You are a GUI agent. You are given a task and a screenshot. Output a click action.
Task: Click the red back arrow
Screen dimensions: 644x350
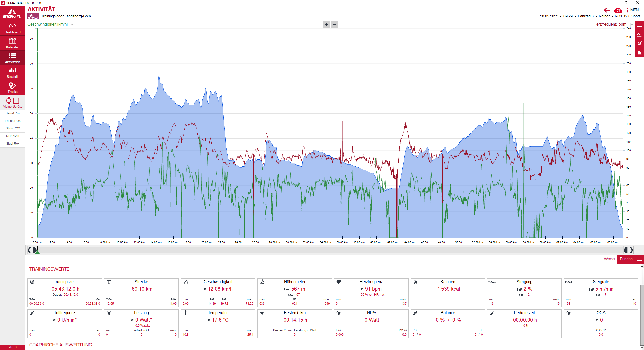click(x=607, y=10)
